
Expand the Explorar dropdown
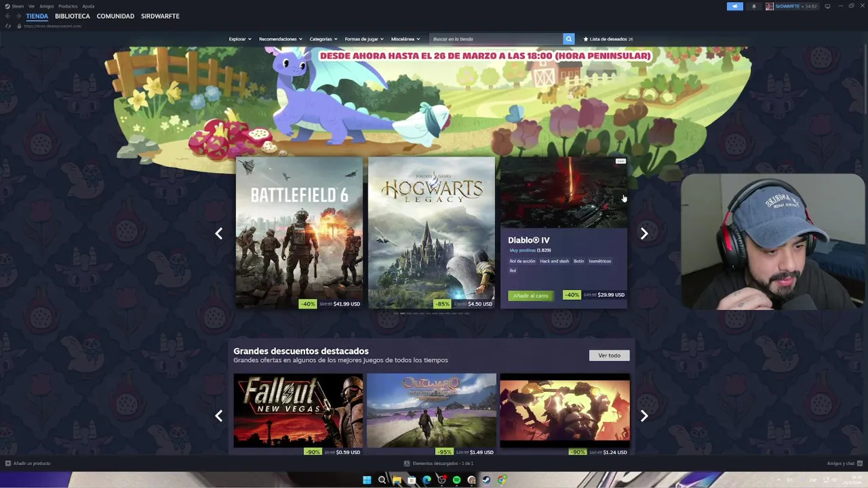click(x=240, y=39)
